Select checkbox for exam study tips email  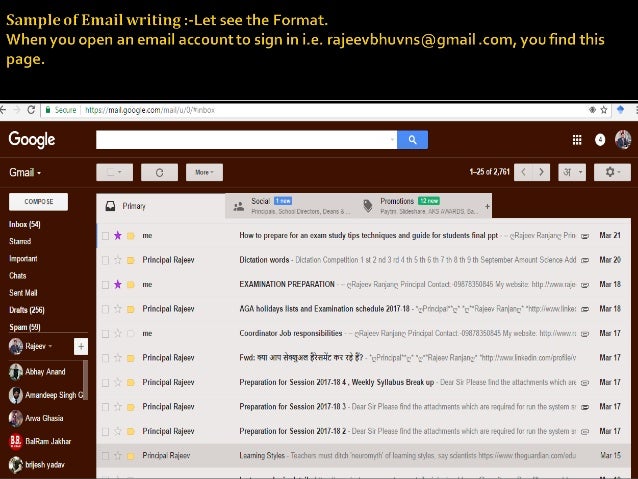[x=105, y=236]
